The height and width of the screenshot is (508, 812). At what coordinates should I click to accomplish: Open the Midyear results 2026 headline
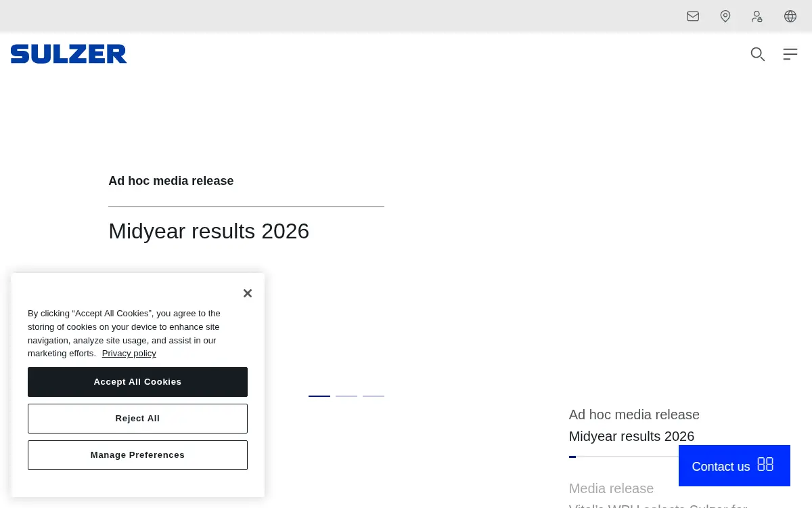[x=208, y=231]
